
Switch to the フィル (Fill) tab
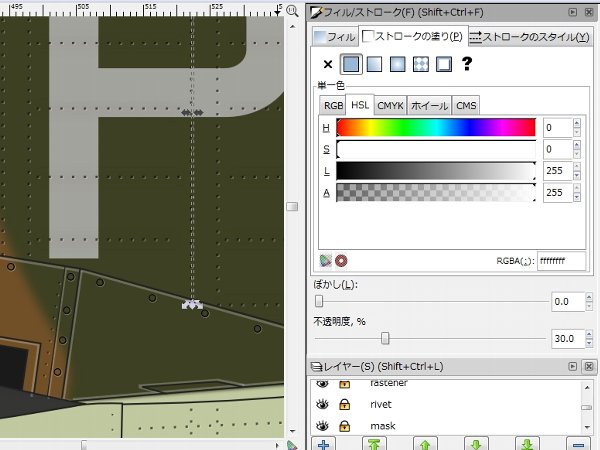click(334, 37)
